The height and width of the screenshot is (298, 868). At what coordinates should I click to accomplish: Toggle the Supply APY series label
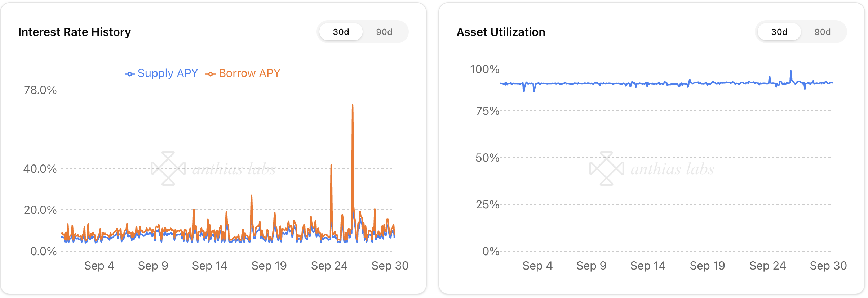tap(168, 73)
